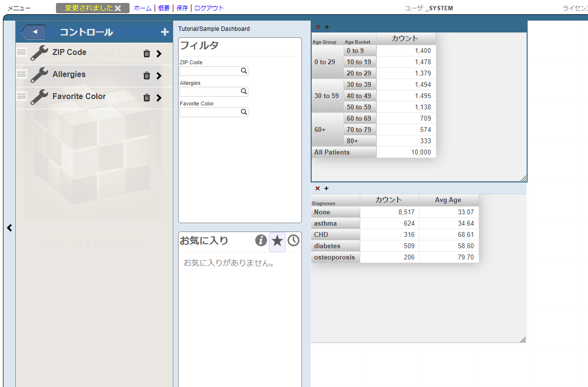588x387 pixels.
Task: Click the ログアウト link
Action: tap(209, 8)
